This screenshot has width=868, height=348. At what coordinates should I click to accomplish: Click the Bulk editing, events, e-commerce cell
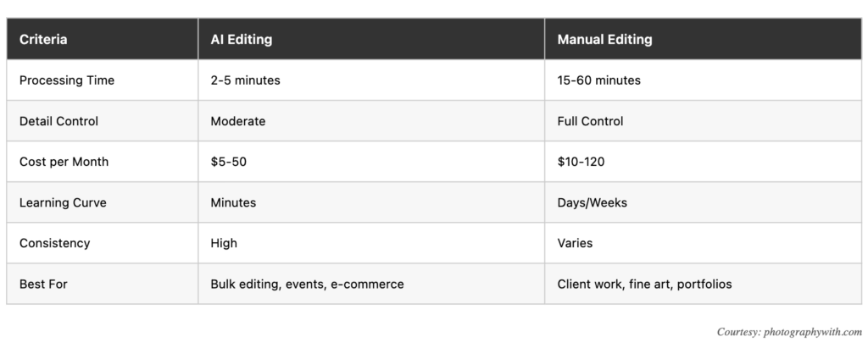click(x=307, y=284)
